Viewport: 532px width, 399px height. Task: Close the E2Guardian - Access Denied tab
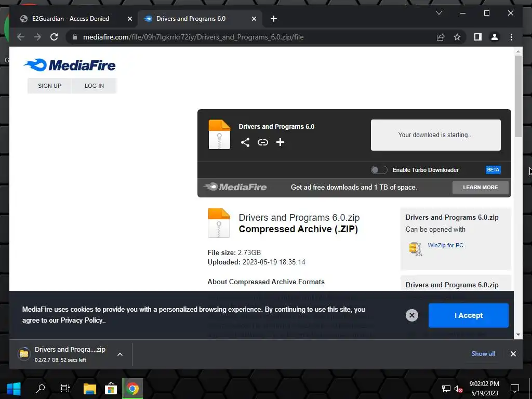[129, 19]
